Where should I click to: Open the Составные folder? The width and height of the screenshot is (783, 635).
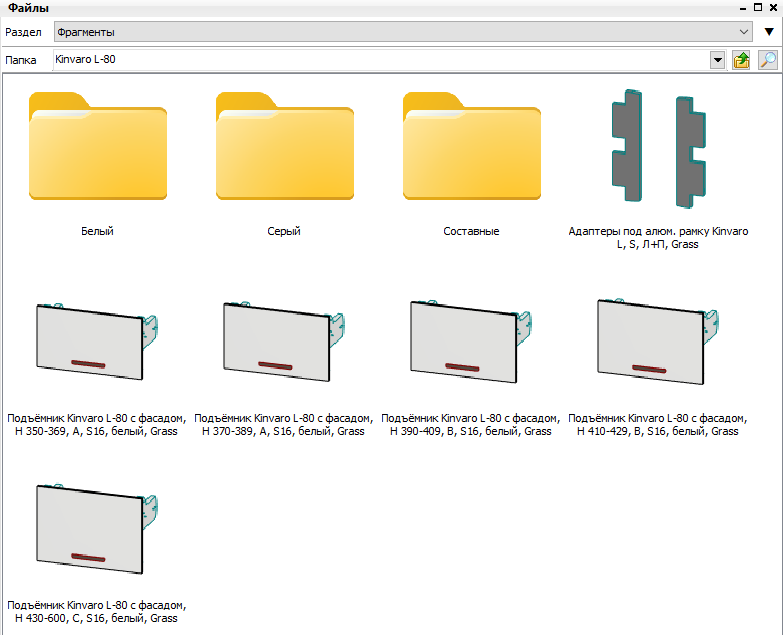tap(472, 146)
